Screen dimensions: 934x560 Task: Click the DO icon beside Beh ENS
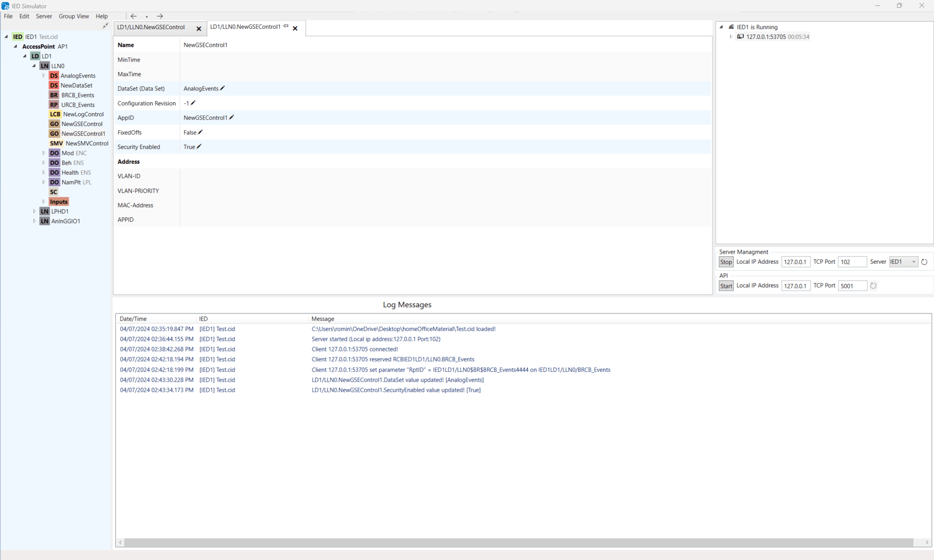(54, 163)
